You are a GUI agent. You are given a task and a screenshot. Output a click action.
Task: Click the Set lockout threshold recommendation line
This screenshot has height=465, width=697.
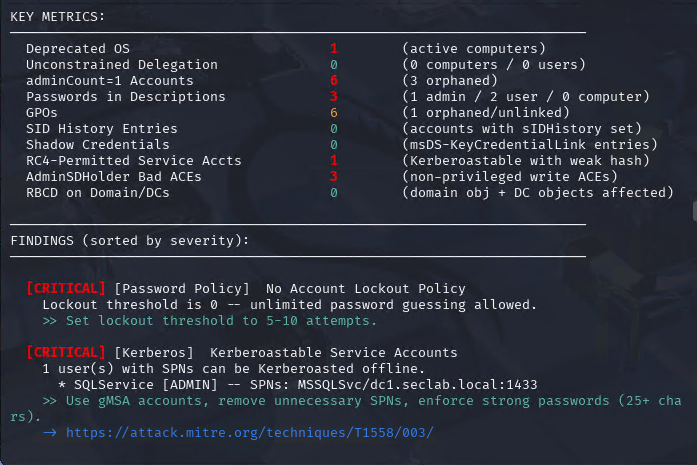pyautogui.click(x=209, y=321)
